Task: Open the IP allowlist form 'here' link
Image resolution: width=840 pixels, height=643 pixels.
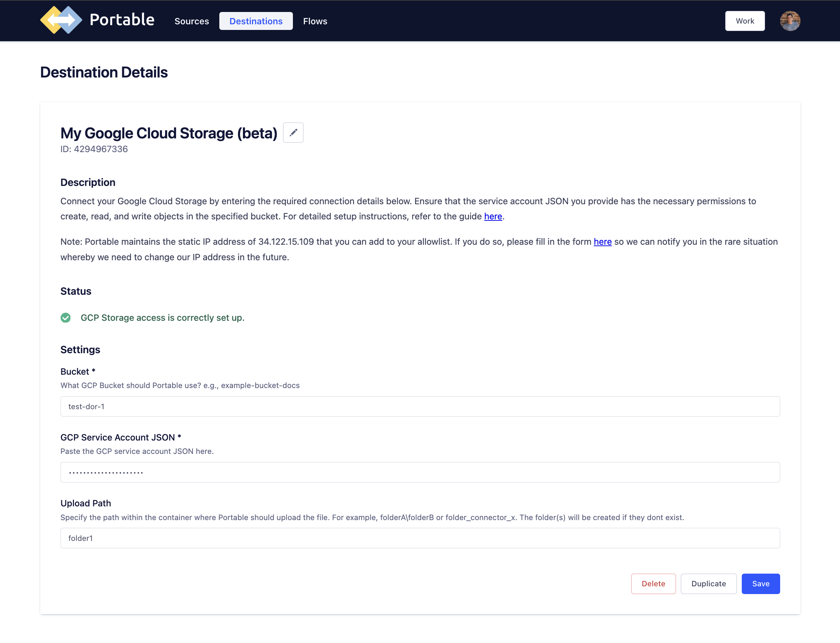Action: point(602,242)
